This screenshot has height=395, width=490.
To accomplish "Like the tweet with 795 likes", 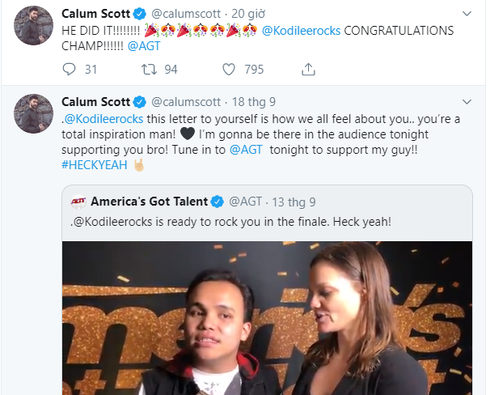I will (229, 69).
